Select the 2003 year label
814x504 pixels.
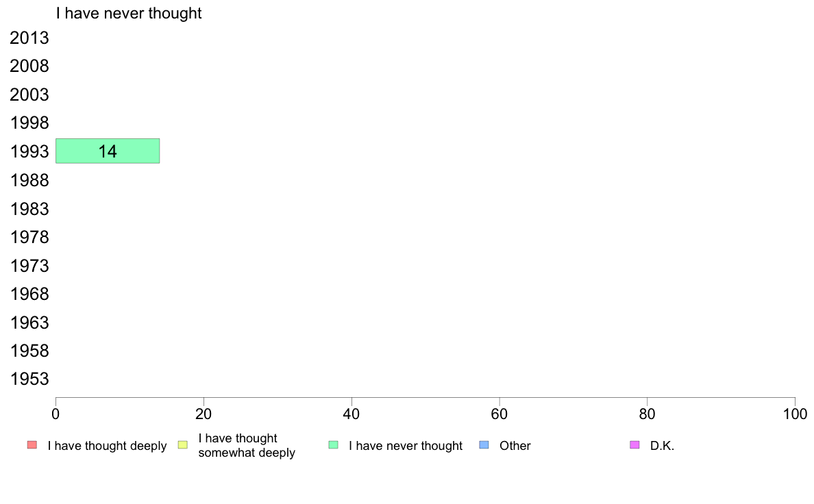pos(29,95)
